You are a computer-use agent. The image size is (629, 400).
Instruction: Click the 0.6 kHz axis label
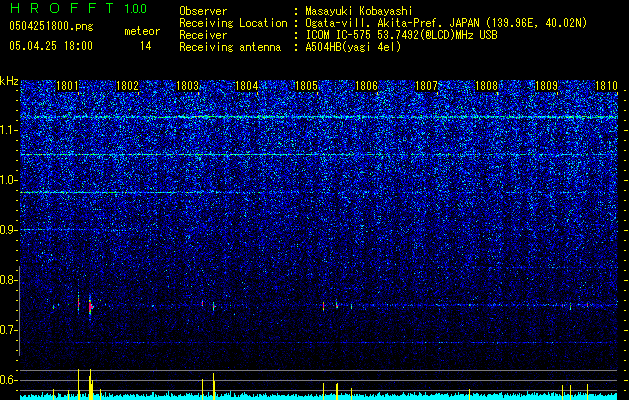[x=9, y=380]
